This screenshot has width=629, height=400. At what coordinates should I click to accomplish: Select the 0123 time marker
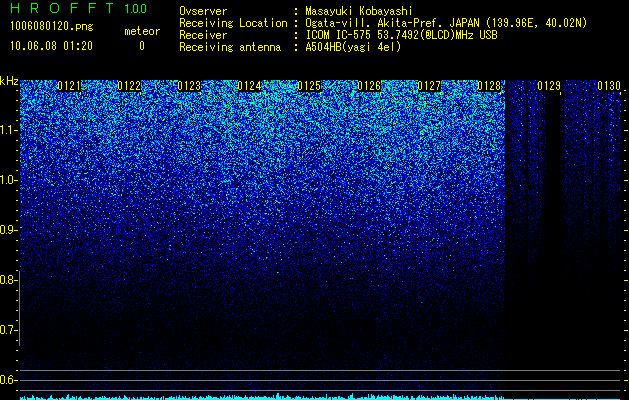point(189,86)
